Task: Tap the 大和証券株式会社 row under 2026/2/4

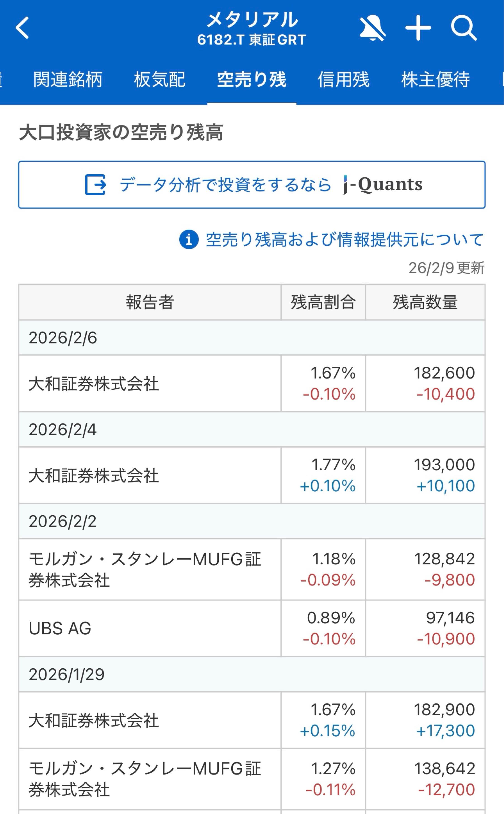Action: [150, 475]
